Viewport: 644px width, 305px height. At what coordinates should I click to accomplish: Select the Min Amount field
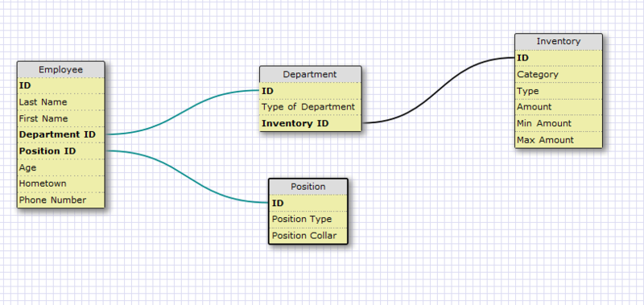559,123
